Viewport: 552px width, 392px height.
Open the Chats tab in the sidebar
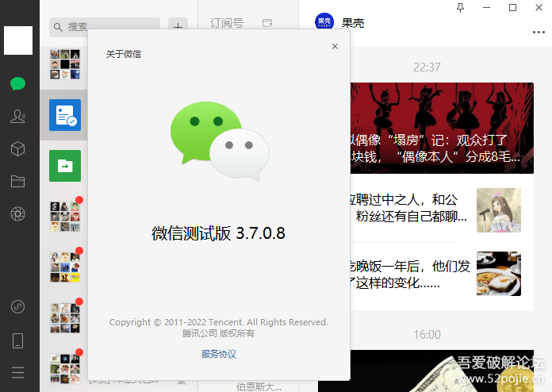coord(18,84)
